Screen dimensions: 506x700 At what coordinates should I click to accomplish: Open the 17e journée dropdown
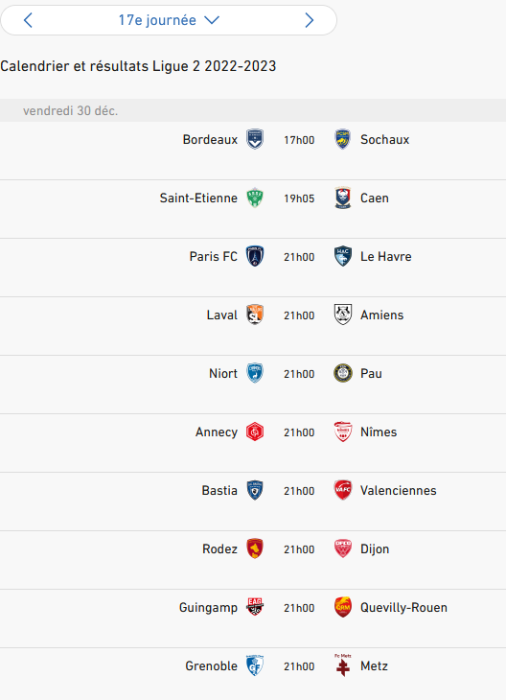click(x=168, y=20)
